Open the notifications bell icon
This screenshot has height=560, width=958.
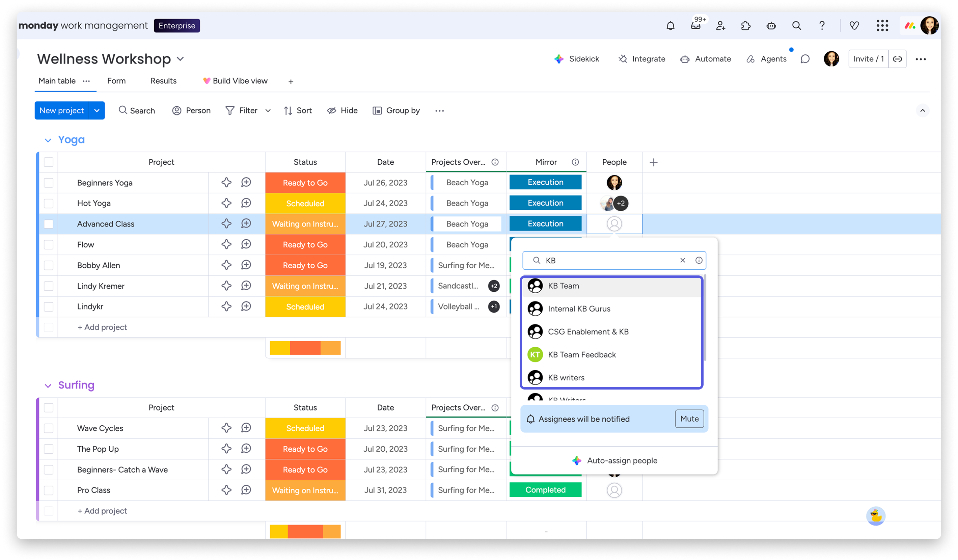(670, 26)
